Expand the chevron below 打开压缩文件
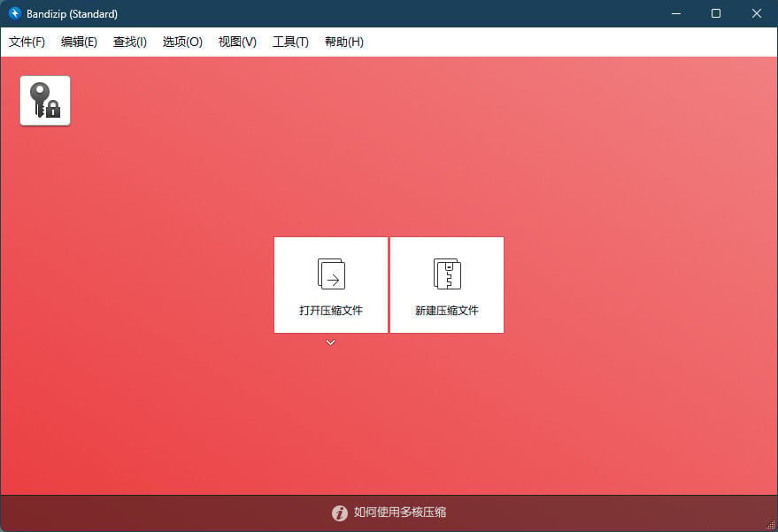 coord(330,343)
